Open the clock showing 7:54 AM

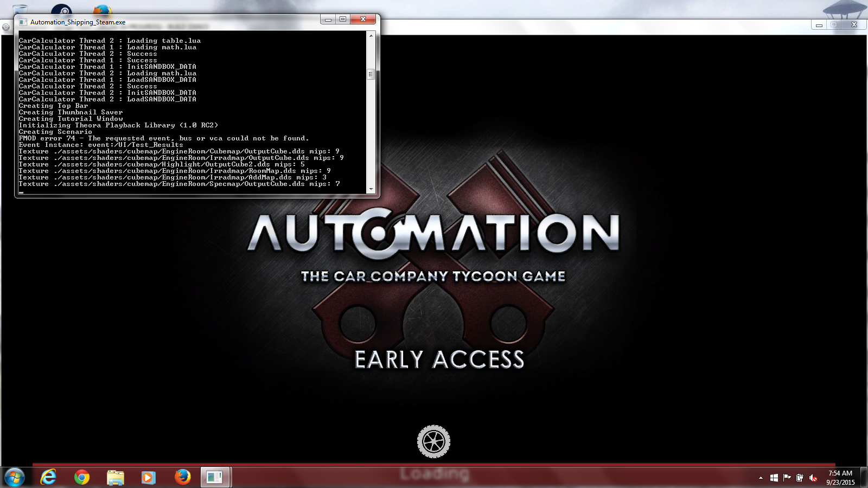[840, 478]
